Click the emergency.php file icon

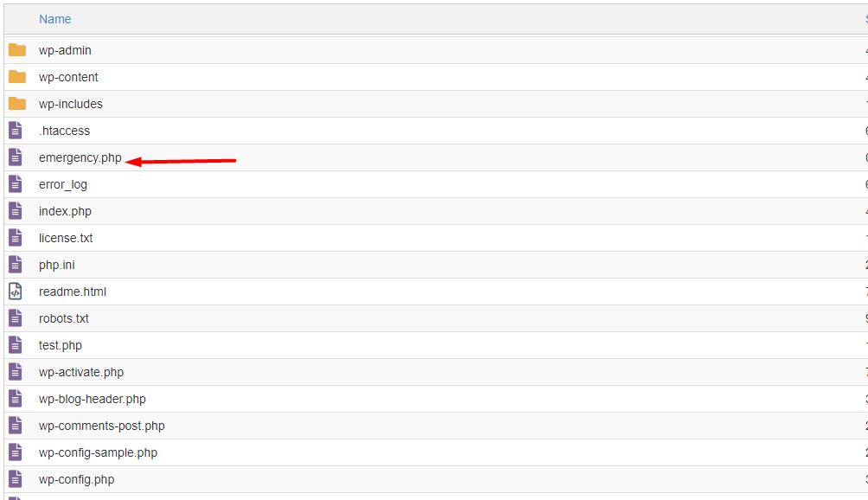click(x=16, y=157)
